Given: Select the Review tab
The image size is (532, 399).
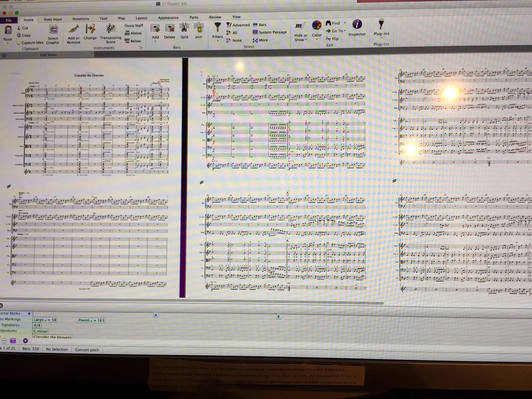Looking at the screenshot, I should click(x=215, y=17).
